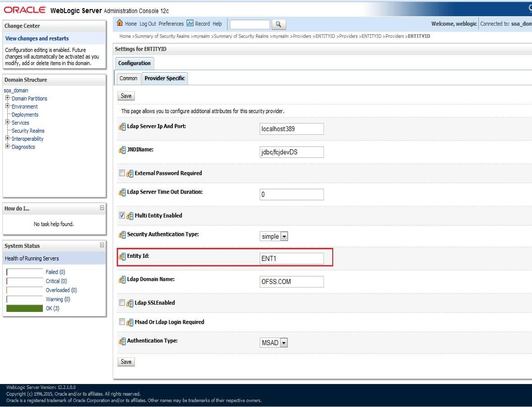
Task: Uncheck Multi Entity Enabled checkbox
Action: pyautogui.click(x=122, y=215)
